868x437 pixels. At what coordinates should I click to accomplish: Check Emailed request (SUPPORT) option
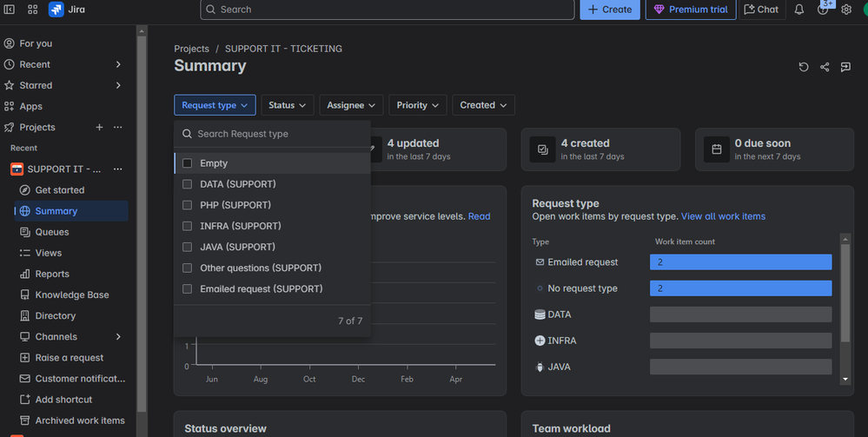click(187, 289)
